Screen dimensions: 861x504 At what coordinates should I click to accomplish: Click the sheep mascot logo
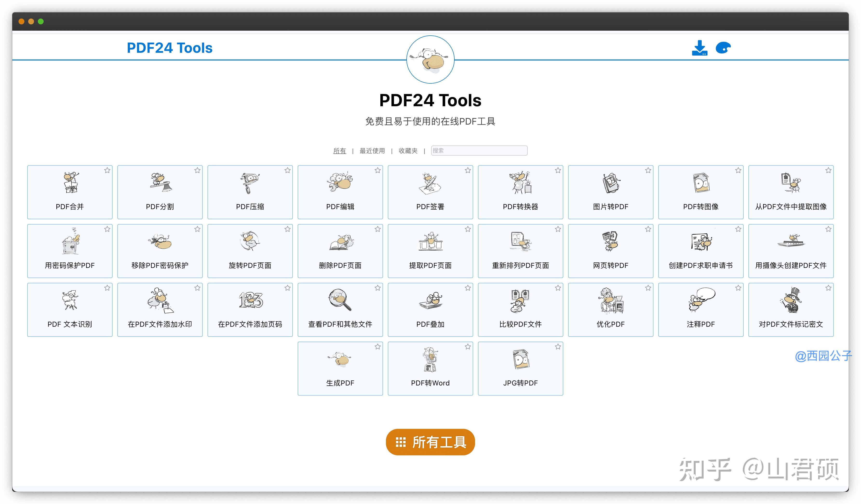[x=430, y=60]
